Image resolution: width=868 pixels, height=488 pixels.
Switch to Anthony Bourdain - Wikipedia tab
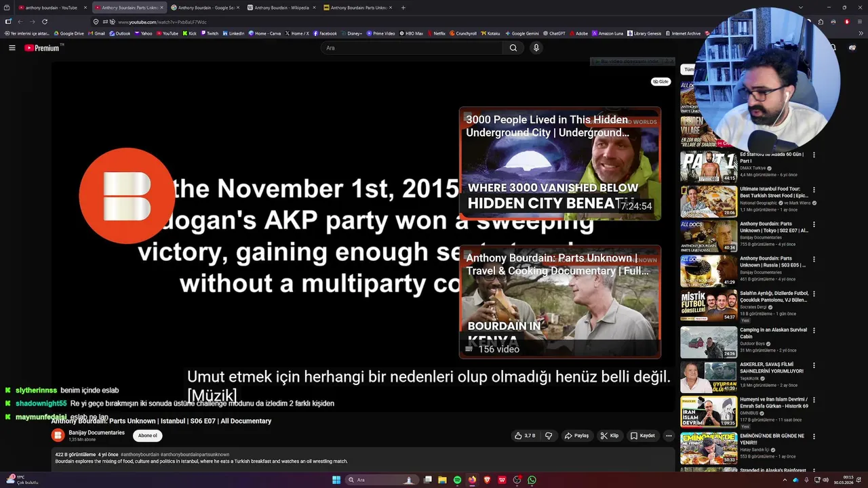(x=281, y=7)
